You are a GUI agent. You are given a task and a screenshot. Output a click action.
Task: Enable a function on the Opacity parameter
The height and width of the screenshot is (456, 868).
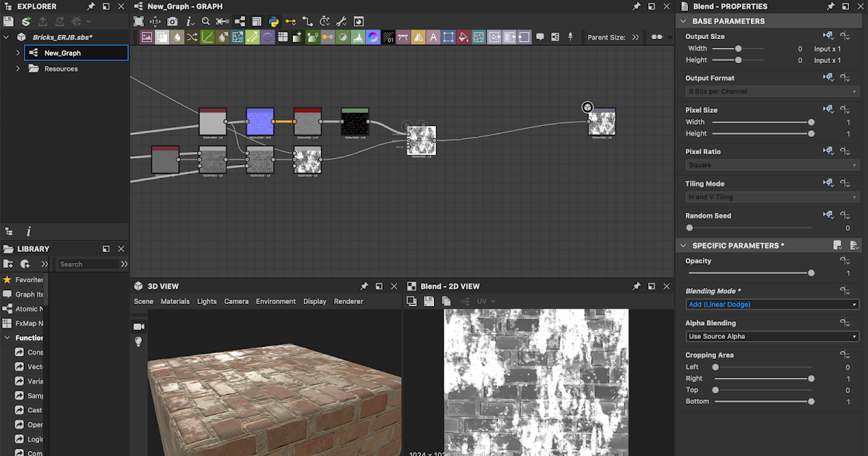[845, 261]
